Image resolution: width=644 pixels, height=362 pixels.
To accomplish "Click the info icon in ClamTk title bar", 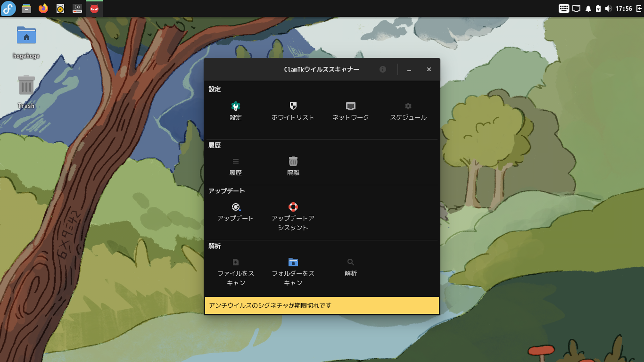I will pyautogui.click(x=383, y=69).
